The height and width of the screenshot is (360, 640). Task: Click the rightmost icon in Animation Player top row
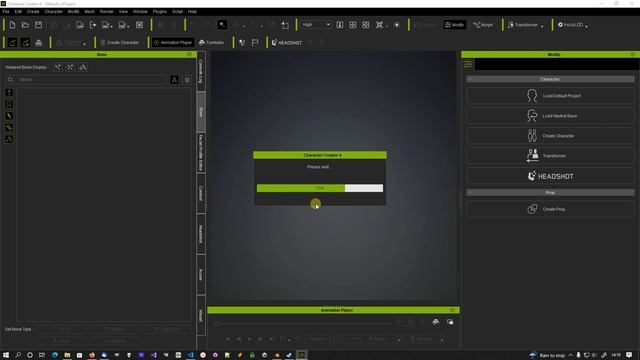[450, 322]
